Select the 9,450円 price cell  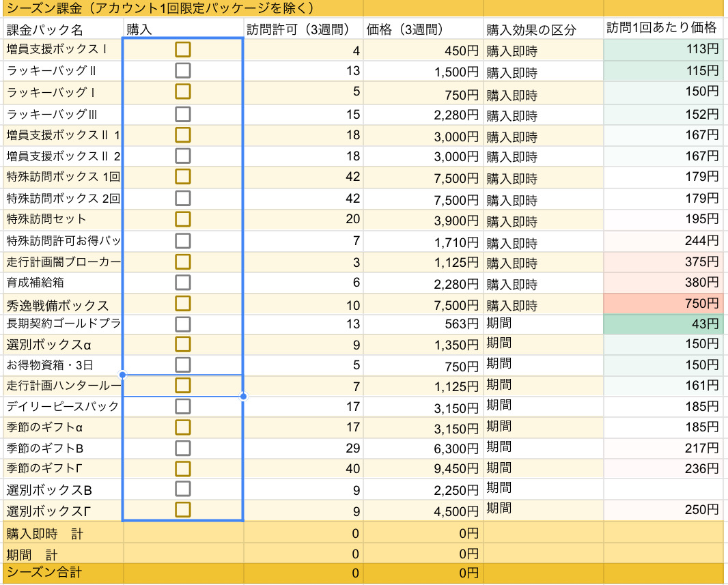click(422, 468)
